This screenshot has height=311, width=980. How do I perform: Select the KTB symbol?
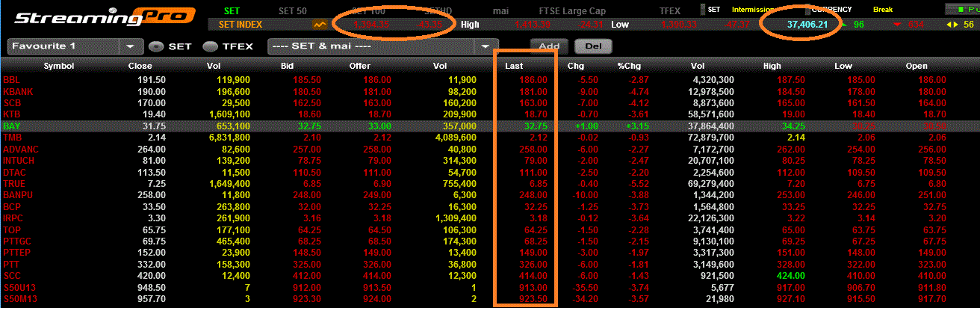(x=12, y=114)
